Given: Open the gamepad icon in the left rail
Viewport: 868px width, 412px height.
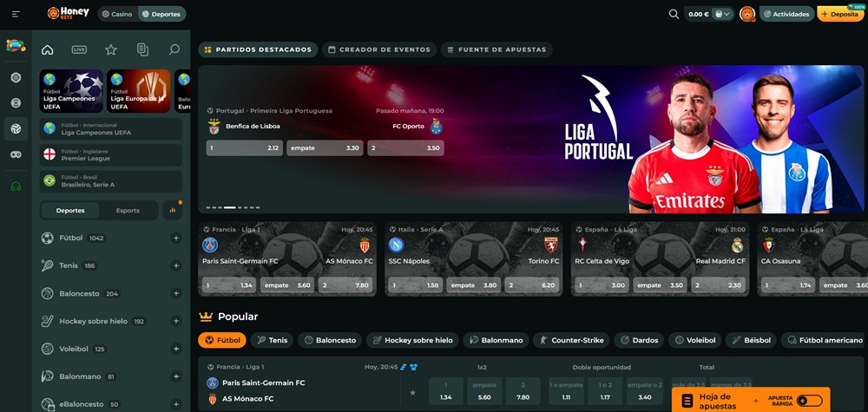Looking at the screenshot, I should click(16, 154).
